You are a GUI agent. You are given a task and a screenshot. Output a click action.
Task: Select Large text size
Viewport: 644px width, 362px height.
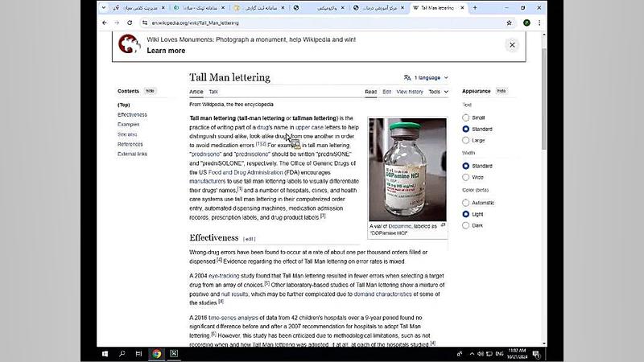(x=465, y=140)
